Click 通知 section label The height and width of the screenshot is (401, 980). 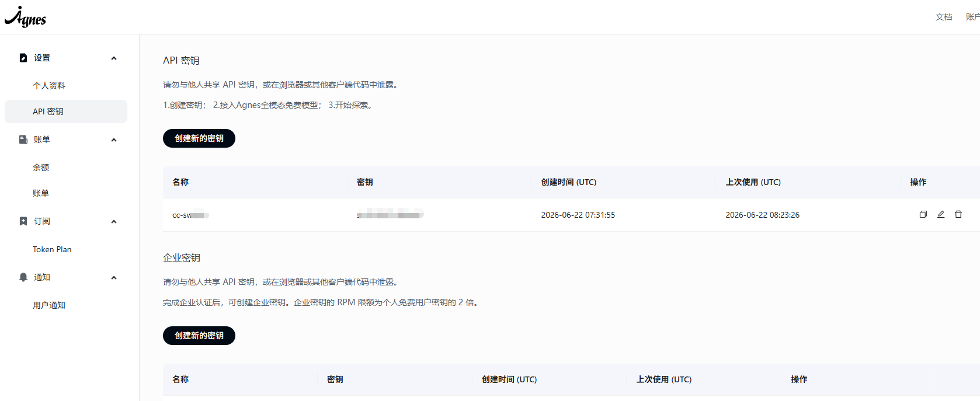tap(42, 277)
